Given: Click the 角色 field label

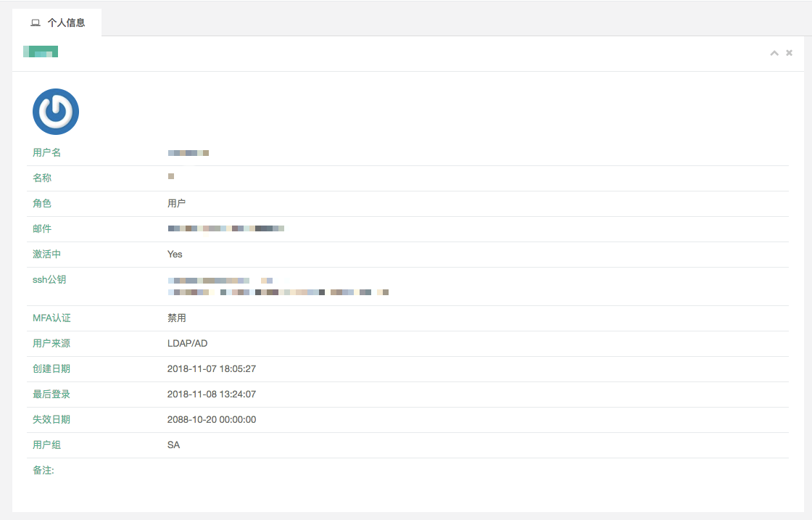Looking at the screenshot, I should click(42, 204).
